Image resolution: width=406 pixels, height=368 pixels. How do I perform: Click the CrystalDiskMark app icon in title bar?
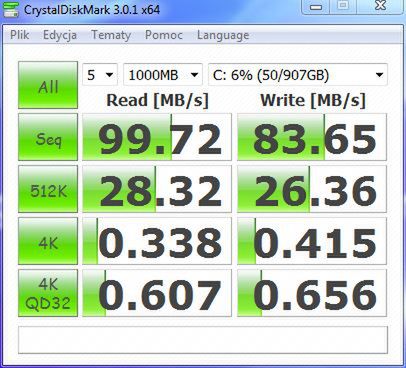pyautogui.click(x=11, y=9)
